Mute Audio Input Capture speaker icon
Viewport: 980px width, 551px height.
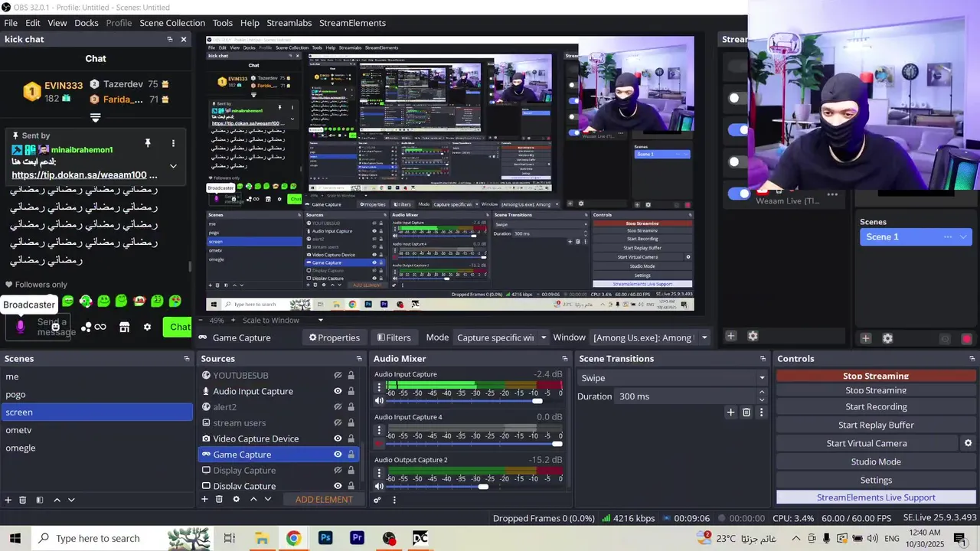tap(379, 400)
